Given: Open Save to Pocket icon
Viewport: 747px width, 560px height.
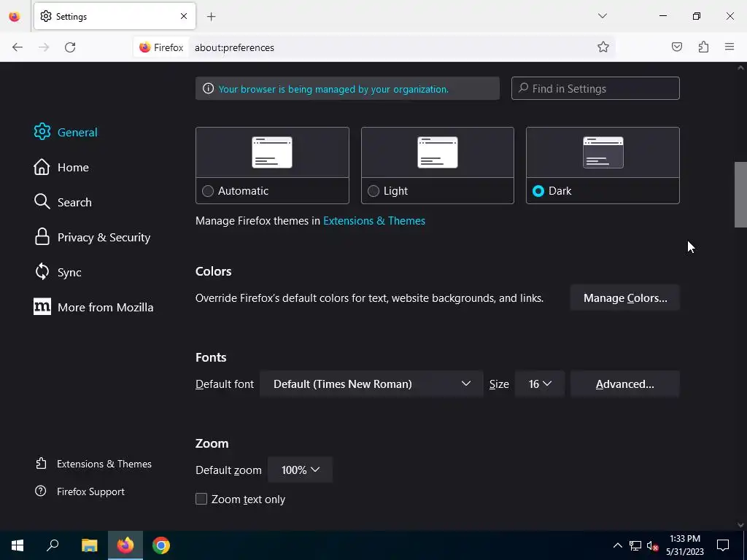Looking at the screenshot, I should click(677, 47).
